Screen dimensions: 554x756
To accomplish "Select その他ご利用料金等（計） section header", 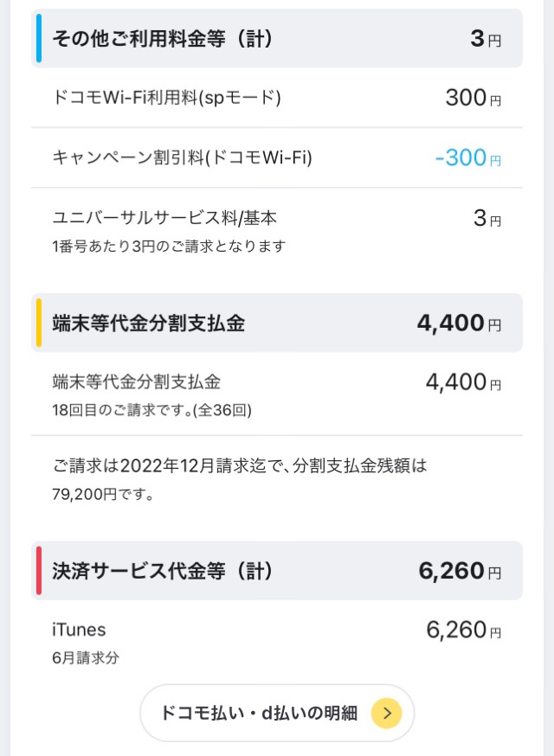I will click(x=277, y=38).
